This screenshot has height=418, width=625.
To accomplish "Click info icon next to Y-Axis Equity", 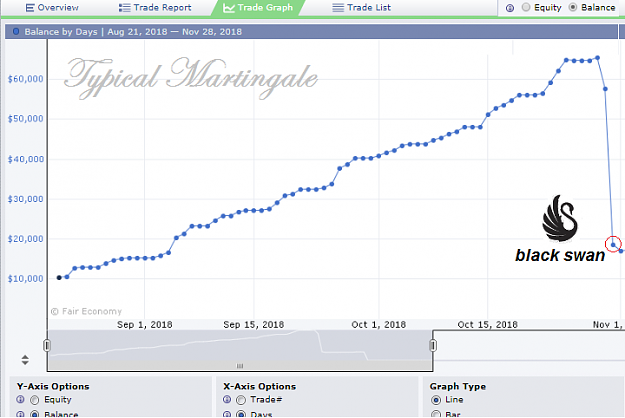I will [20, 399].
